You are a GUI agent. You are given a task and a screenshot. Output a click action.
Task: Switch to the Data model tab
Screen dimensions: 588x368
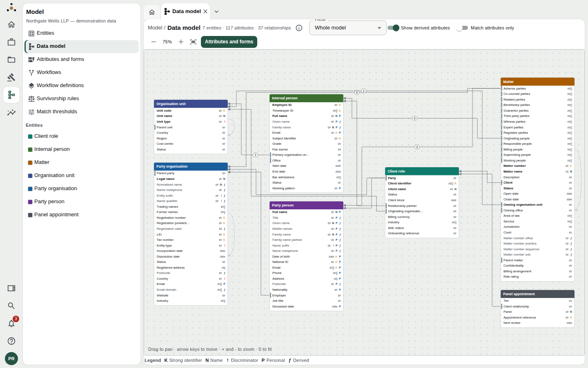coord(186,11)
